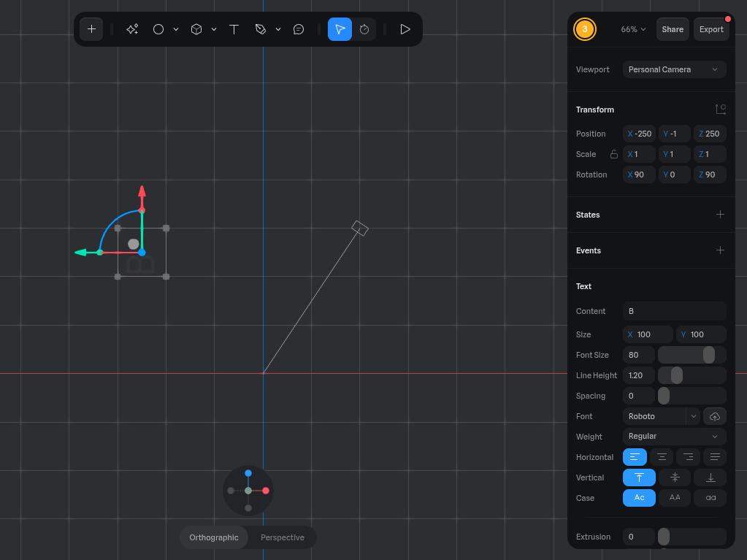Start the play preview
The image size is (747, 560).
[x=405, y=29]
